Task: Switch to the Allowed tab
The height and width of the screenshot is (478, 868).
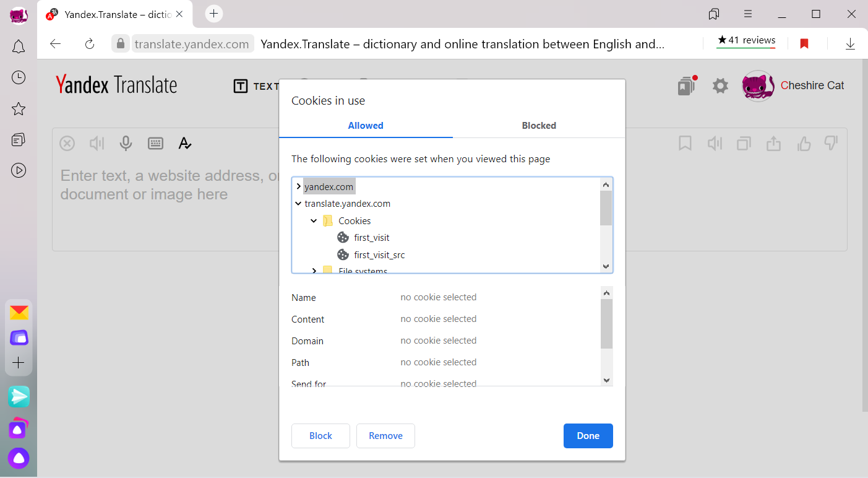Action: (x=366, y=126)
